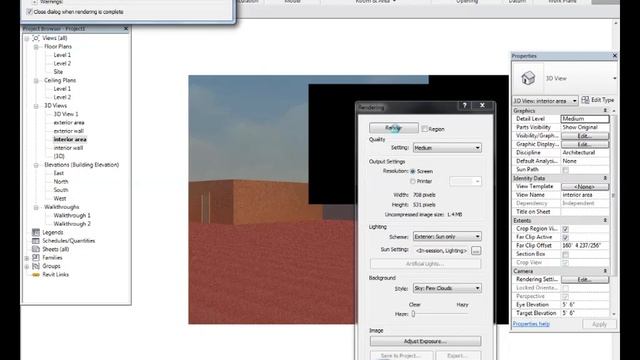Close the Rendering dialog
This screenshot has height=360, width=640.
[482, 105]
